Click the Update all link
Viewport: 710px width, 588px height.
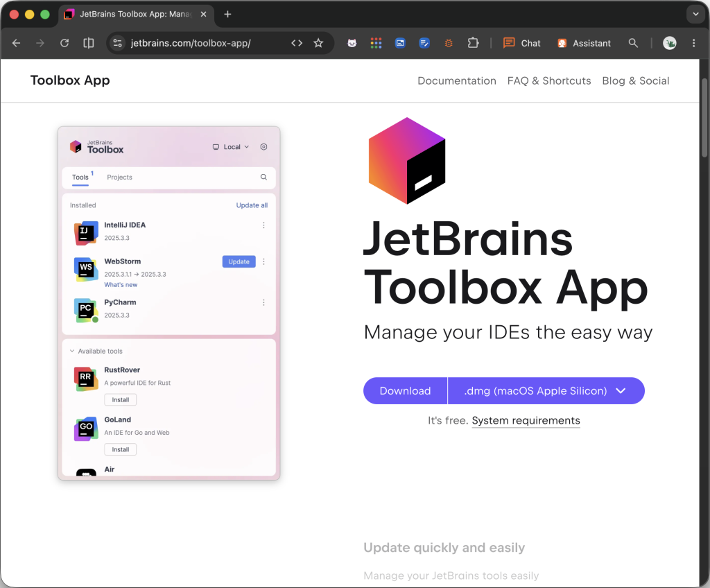252,205
